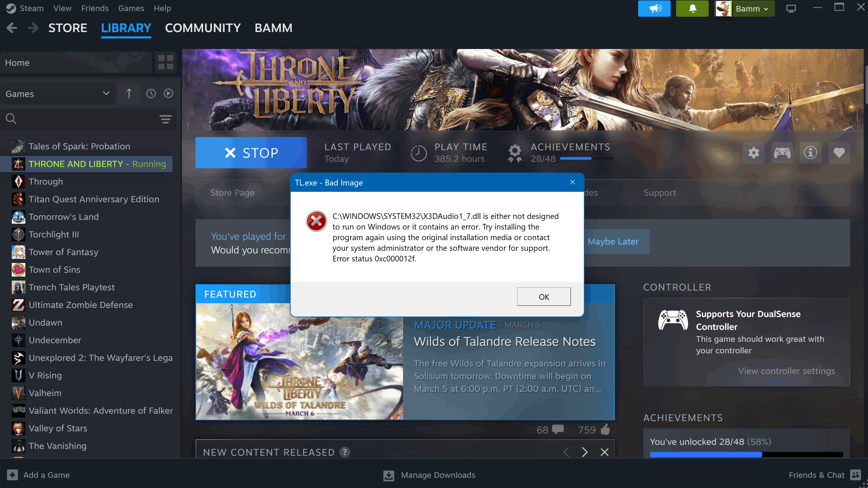Click OK in the Bad Image dialog
This screenshot has height=488, width=868.
(x=544, y=297)
